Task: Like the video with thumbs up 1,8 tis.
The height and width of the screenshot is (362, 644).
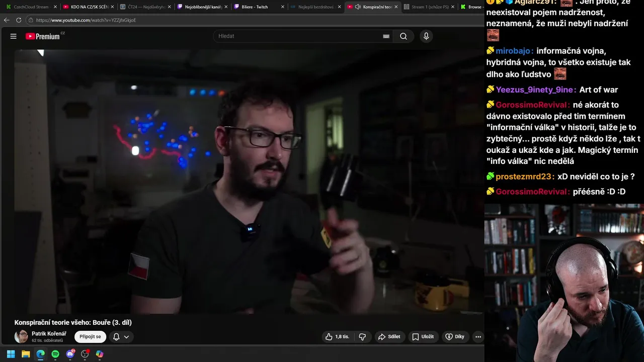Action: pyautogui.click(x=337, y=337)
